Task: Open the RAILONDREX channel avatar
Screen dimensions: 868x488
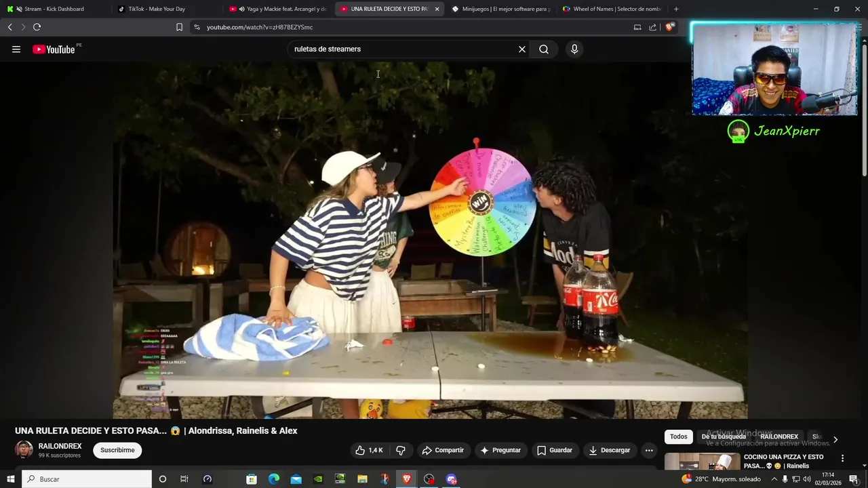Action: click(x=24, y=450)
